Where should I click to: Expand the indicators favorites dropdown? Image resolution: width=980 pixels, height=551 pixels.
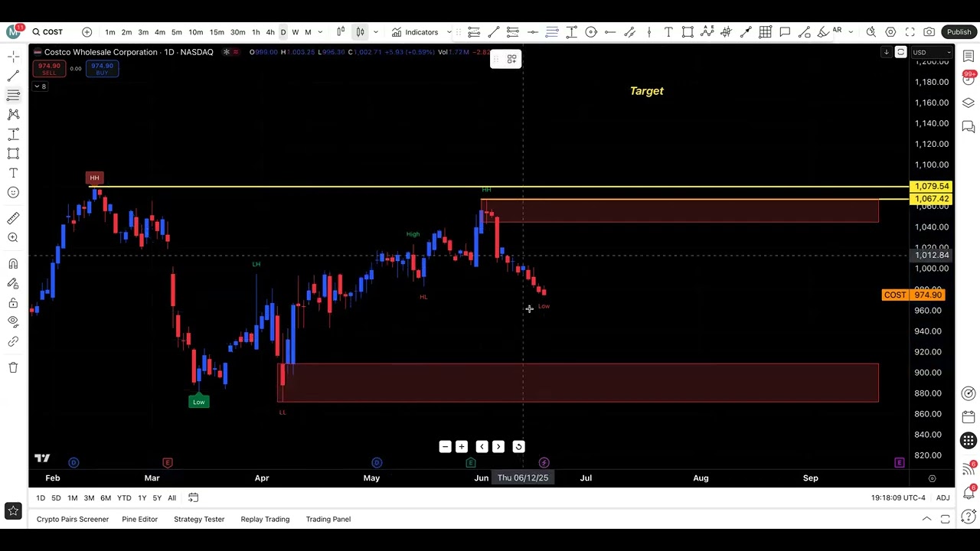[449, 32]
